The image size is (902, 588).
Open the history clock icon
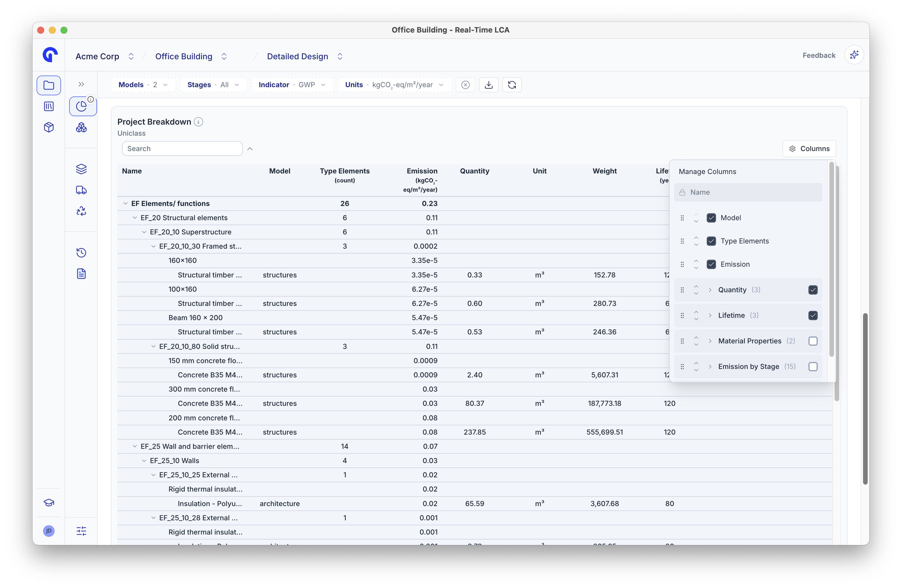[81, 253]
